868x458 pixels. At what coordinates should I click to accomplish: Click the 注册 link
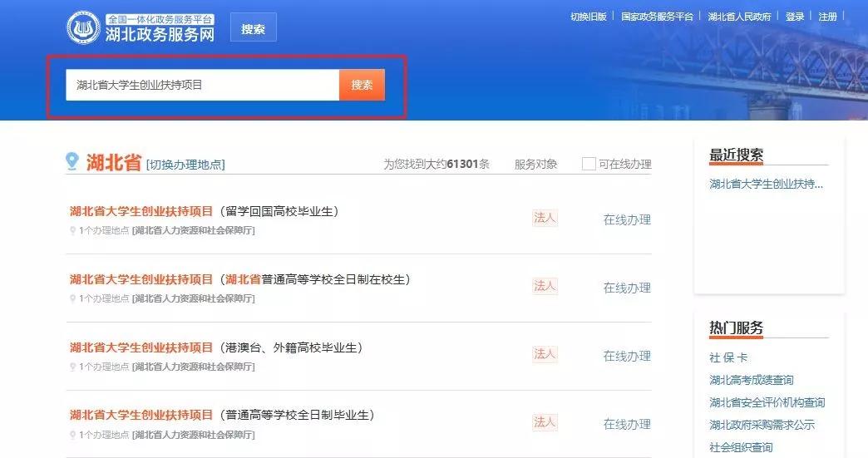(827, 17)
